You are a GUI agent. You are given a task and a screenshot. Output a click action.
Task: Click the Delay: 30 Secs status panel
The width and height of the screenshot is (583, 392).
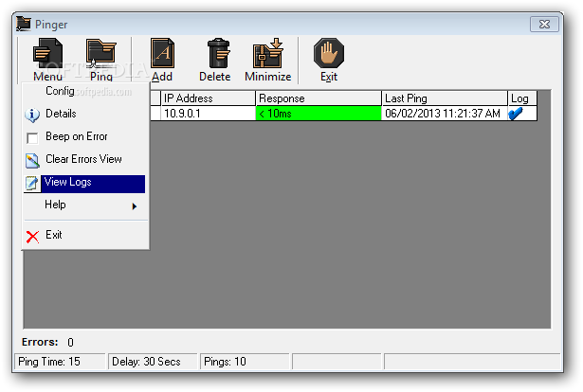[153, 362]
